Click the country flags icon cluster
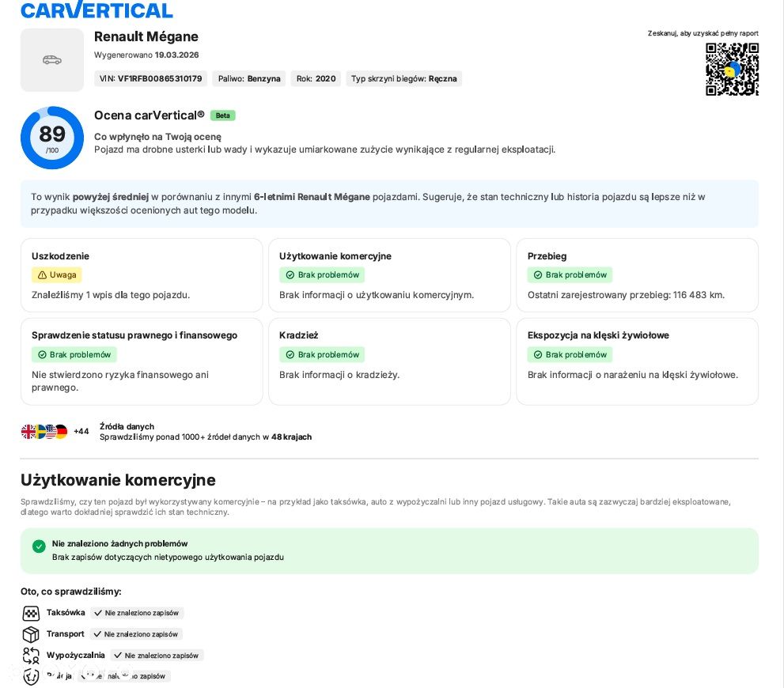The image size is (784, 688). click(x=44, y=432)
